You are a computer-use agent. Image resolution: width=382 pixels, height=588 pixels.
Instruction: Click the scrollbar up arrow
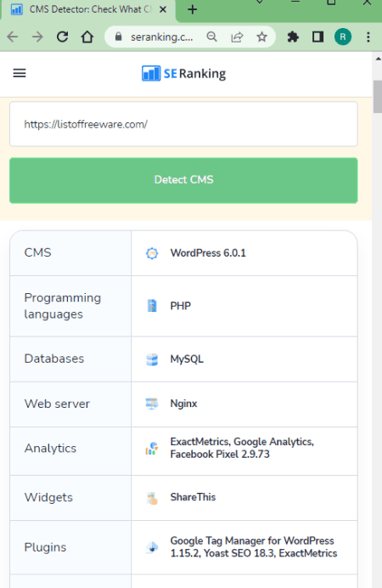tap(378, 59)
